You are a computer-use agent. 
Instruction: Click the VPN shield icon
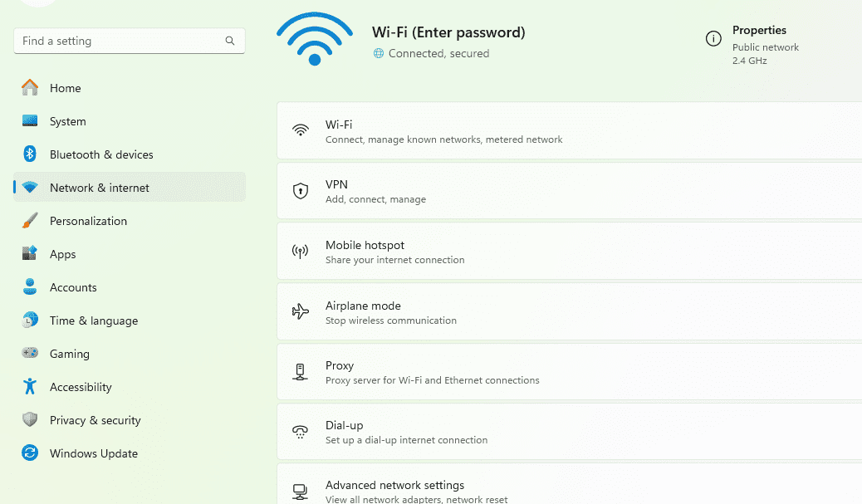[x=301, y=189]
